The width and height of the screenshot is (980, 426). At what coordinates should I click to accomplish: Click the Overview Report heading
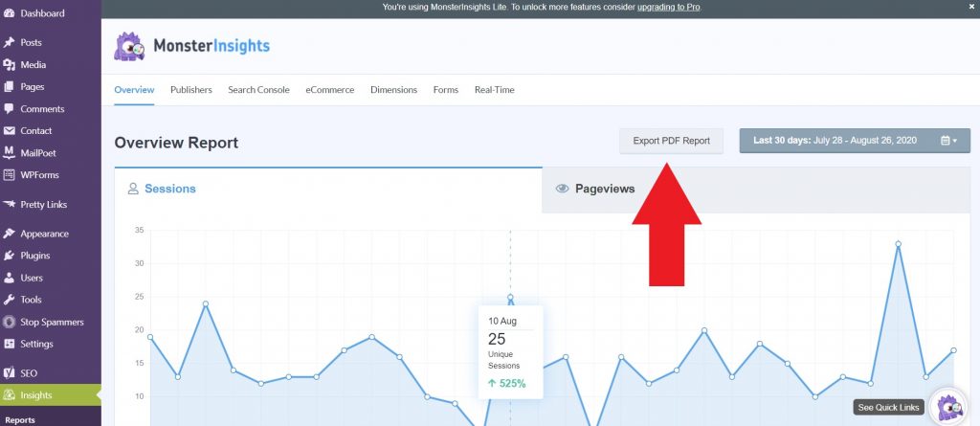(176, 143)
